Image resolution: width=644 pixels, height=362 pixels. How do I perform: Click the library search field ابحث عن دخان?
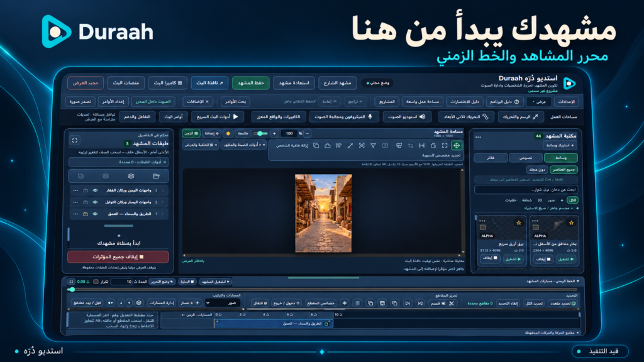(526, 190)
